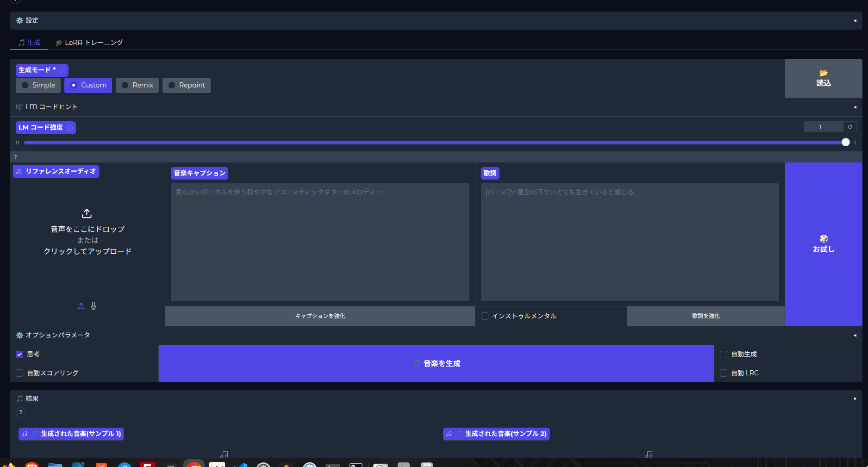Viewport: 868px width, 467px height.
Task: Enable the 自動生成 checkbox
Action: (x=724, y=355)
